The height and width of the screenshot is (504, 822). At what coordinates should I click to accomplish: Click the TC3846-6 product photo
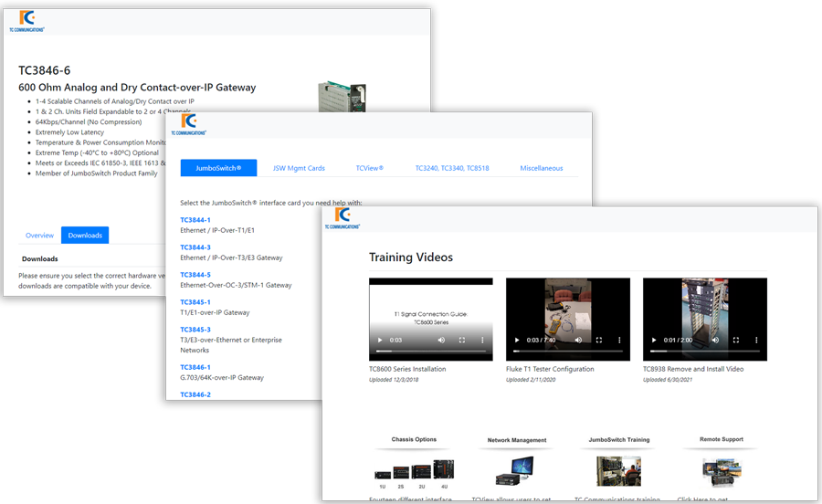point(342,97)
